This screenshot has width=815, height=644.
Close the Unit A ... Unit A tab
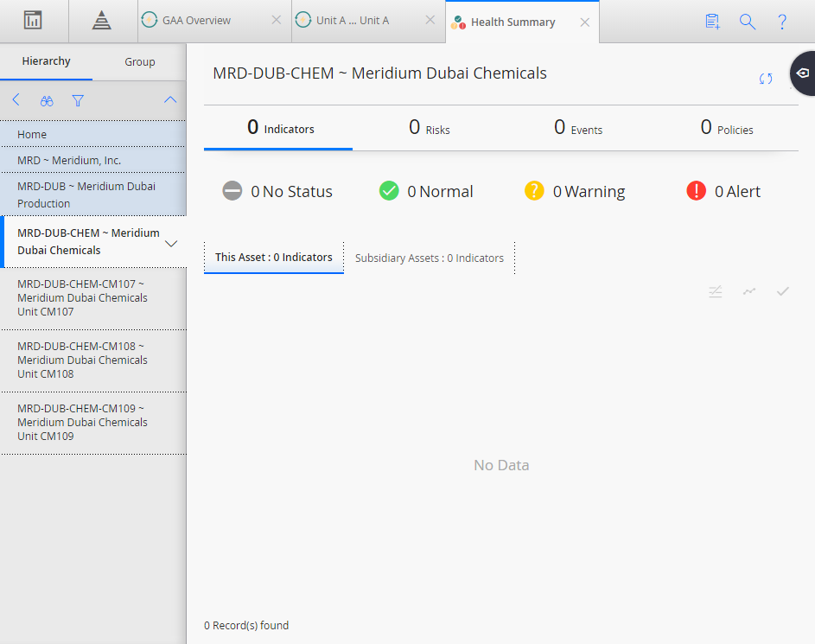430,20
